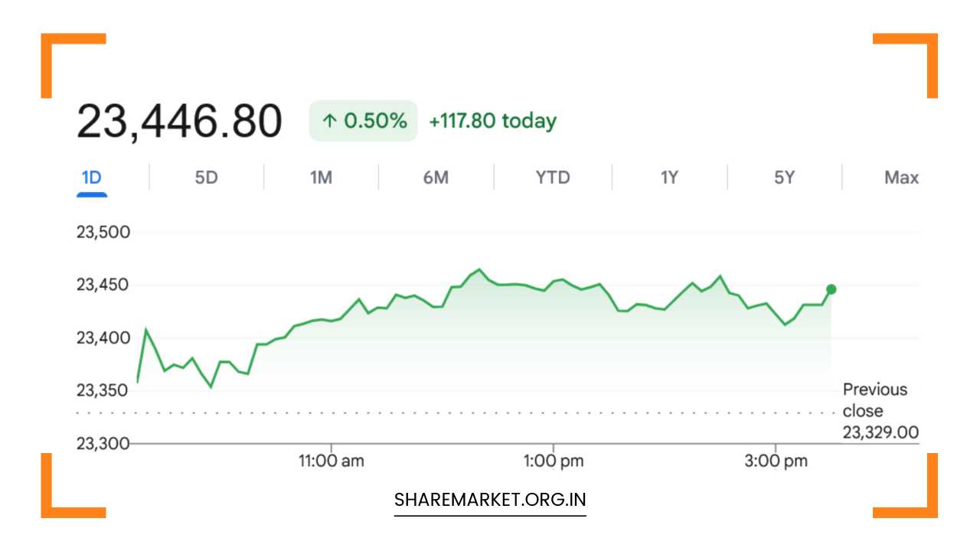The image size is (980, 551).
Task: Click the 1:00 pm axis label
Action: pyautogui.click(x=554, y=461)
